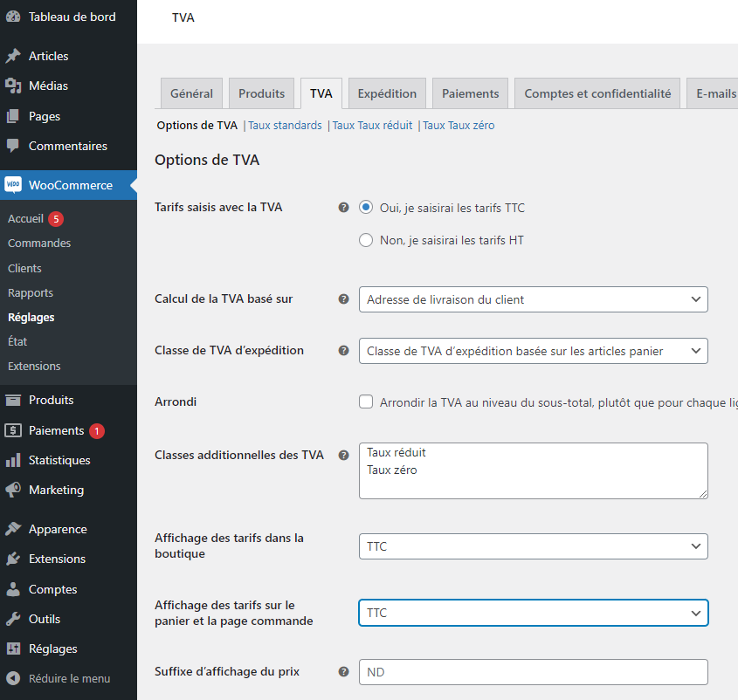Open the Paiements settings tab
Screen dimensions: 738x700
(x=470, y=93)
